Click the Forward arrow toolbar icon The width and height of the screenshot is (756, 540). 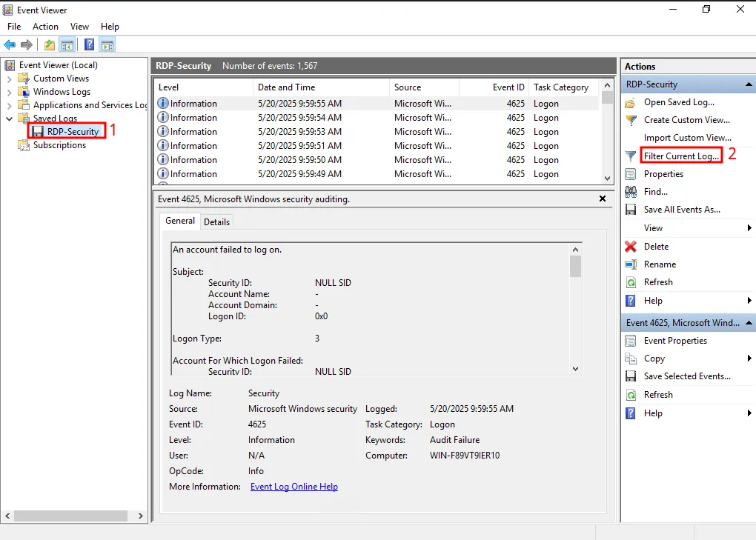point(27,44)
